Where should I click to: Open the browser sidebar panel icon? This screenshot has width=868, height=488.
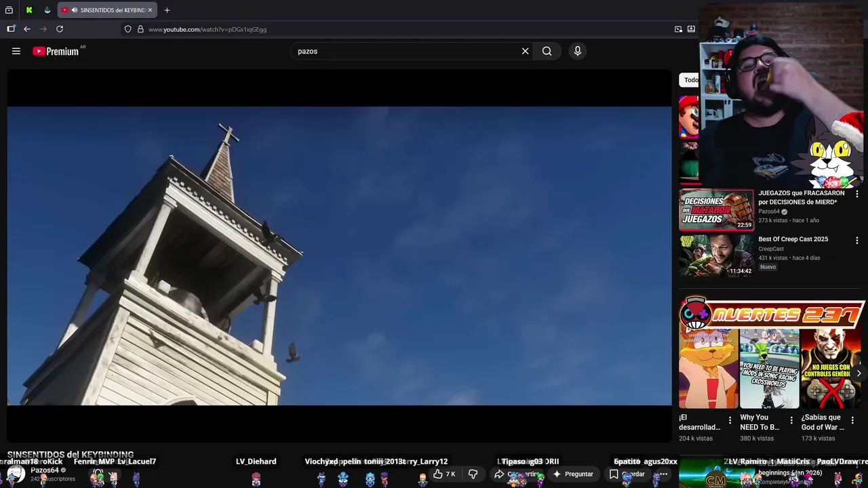pos(11,29)
